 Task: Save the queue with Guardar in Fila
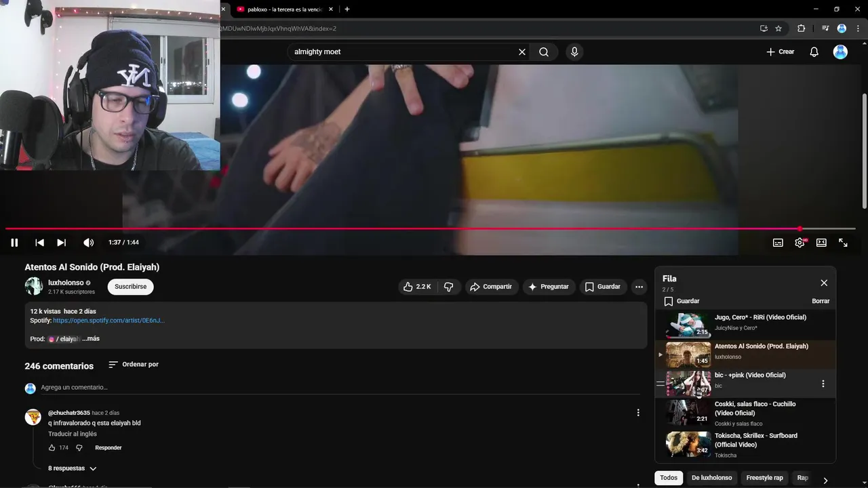[682, 301]
